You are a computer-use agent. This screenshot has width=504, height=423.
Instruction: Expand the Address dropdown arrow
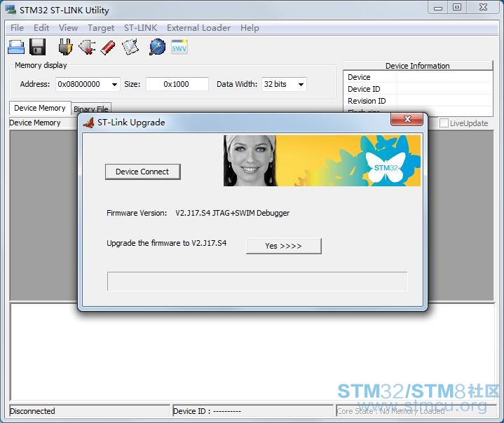[114, 85]
